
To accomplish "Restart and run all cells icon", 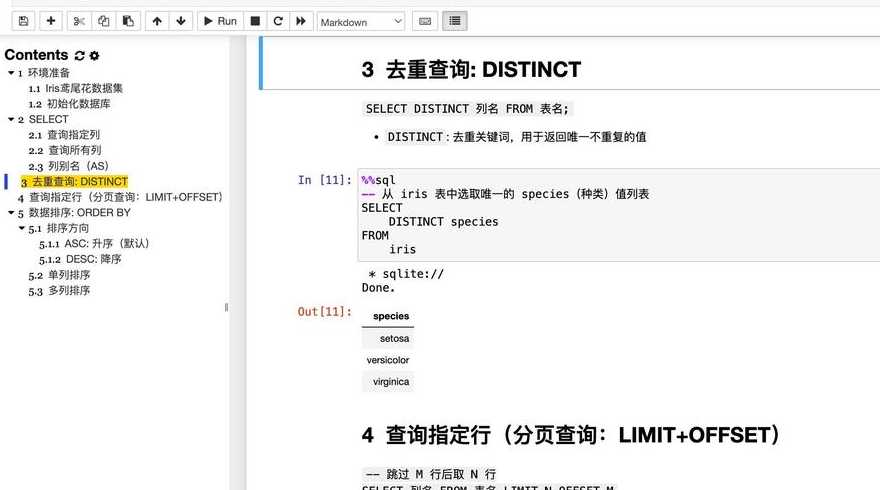I will (301, 21).
